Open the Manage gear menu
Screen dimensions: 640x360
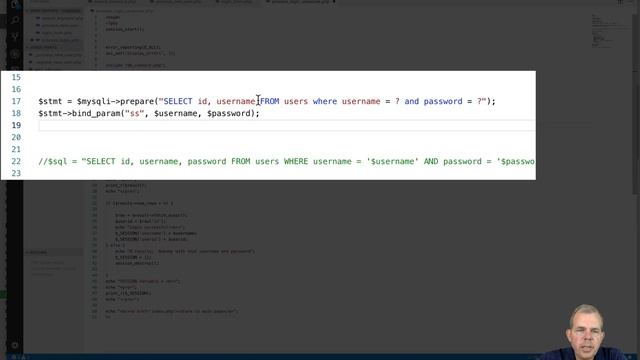click(15, 345)
